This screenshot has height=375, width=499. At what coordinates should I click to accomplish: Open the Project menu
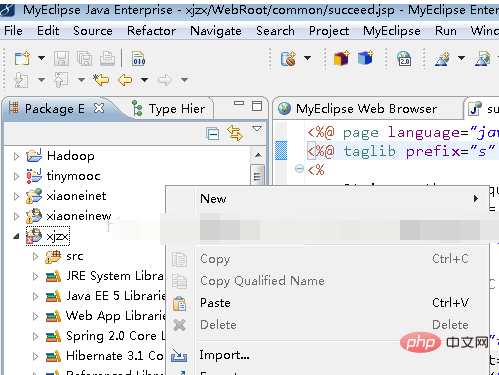click(329, 31)
